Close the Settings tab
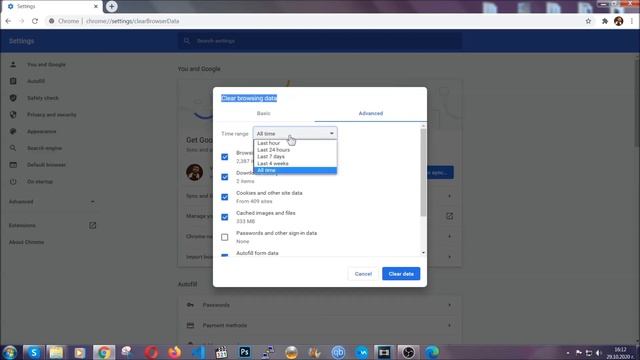 tap(96, 6)
